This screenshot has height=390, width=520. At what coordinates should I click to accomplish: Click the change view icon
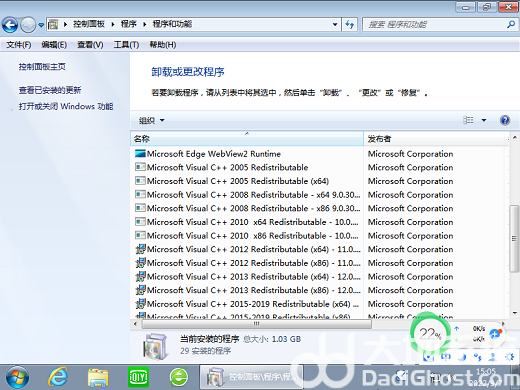click(x=468, y=120)
